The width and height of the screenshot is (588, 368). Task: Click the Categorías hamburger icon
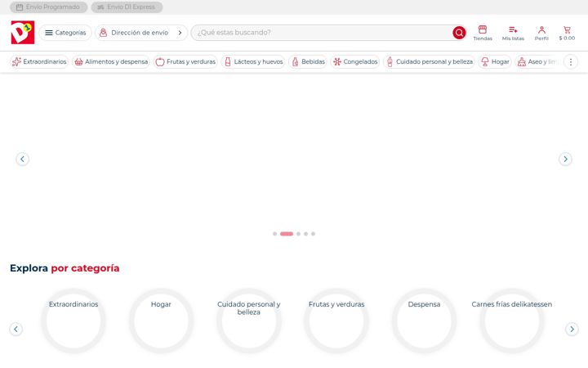49,33
